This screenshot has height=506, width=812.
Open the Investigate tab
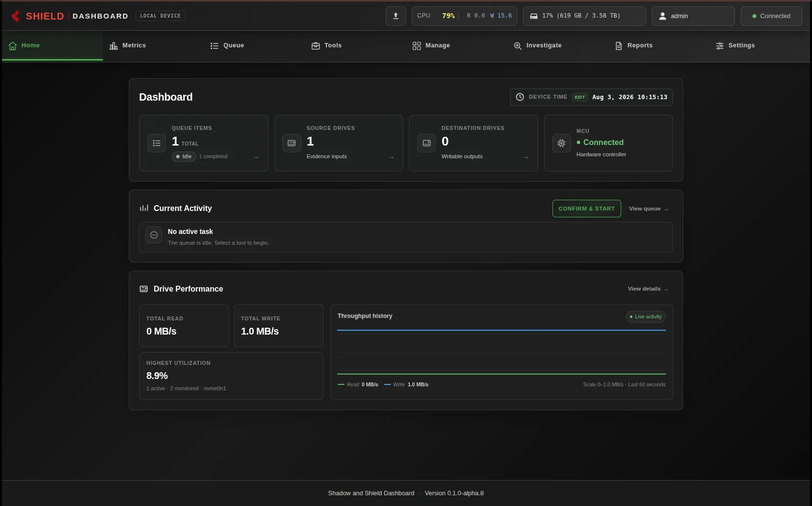(557, 46)
